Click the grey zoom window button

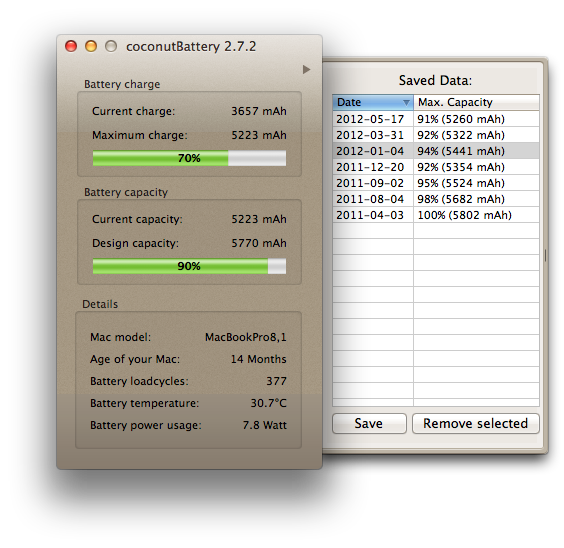coord(111,46)
